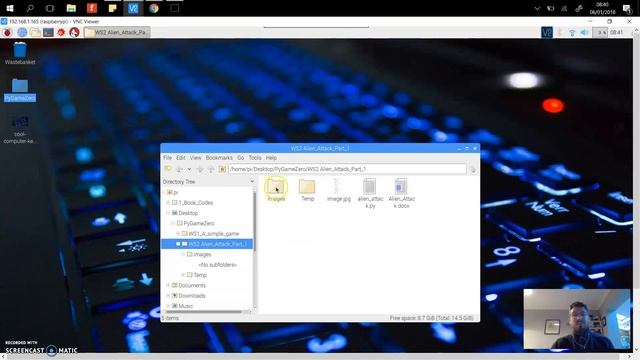
Task: Open Wolfram icon in Pi panel
Action: tap(74, 32)
